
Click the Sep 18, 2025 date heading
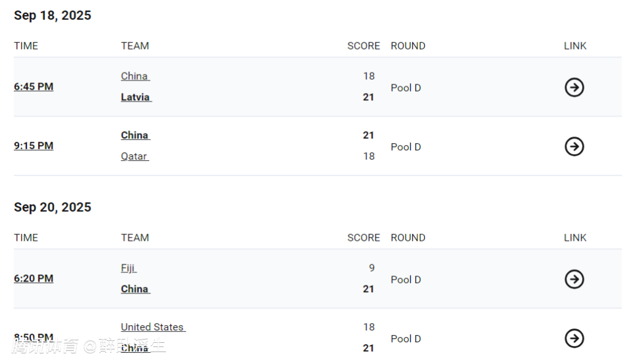click(53, 16)
